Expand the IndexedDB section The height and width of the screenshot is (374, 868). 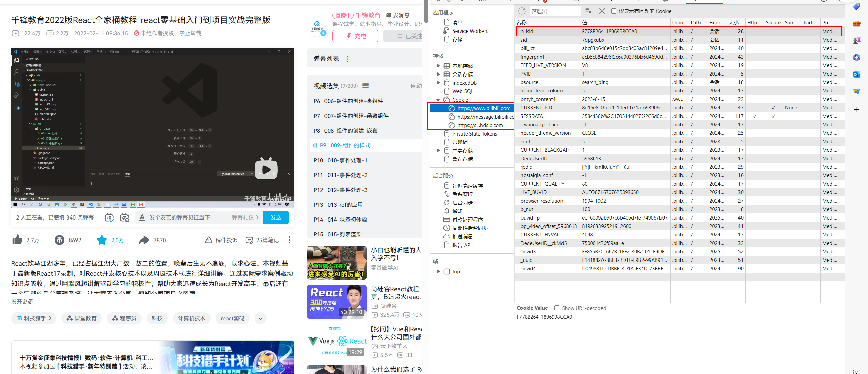point(438,82)
